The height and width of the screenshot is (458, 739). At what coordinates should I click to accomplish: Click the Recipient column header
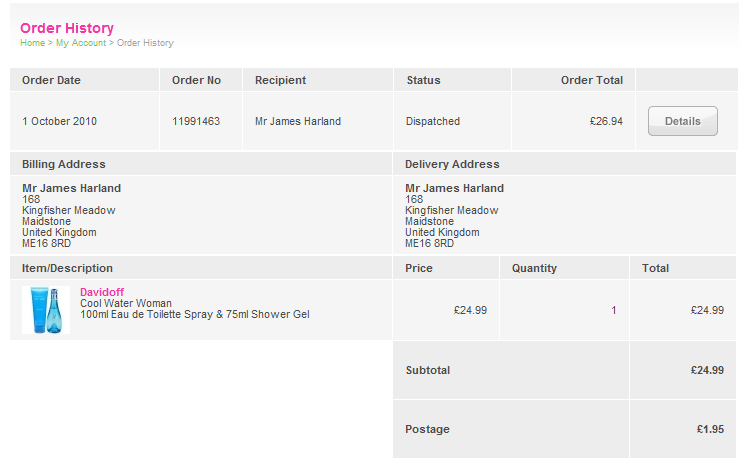point(280,80)
